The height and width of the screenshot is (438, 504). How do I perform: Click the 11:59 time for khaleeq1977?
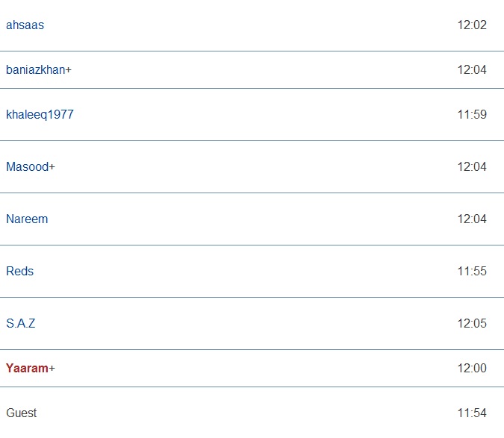(x=472, y=115)
